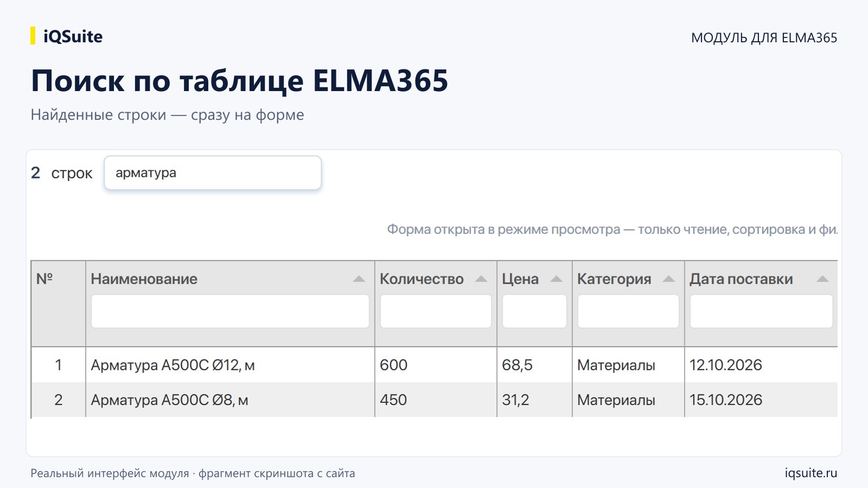The width and height of the screenshot is (868, 488).
Task: Click the quantity cell 600
Action: pos(393,365)
